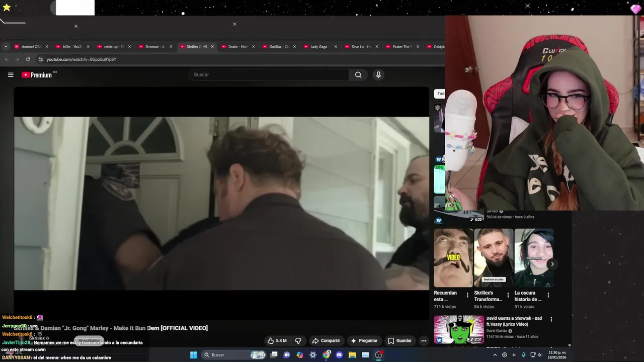Submit search with the magnifier icon
The image size is (644, 362).
point(358,75)
